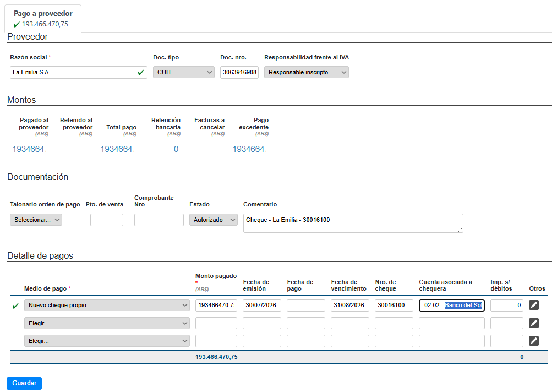The height and width of the screenshot is (392, 552).
Task: Click third row Imp. s/ débitos field
Action: 506,341
